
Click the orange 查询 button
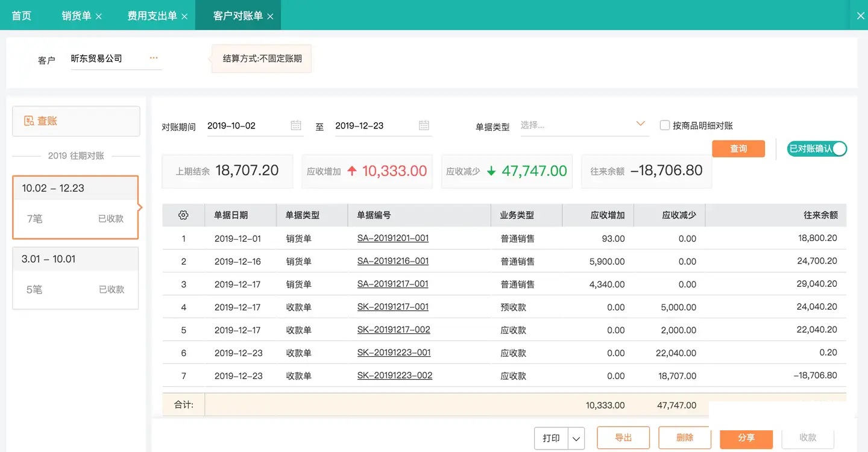(x=738, y=149)
